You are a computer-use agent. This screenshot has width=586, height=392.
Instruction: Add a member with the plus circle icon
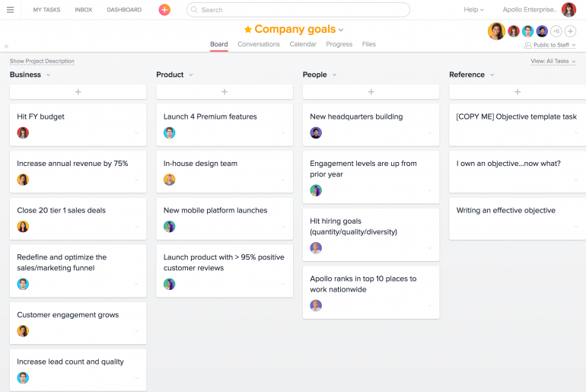tap(570, 31)
